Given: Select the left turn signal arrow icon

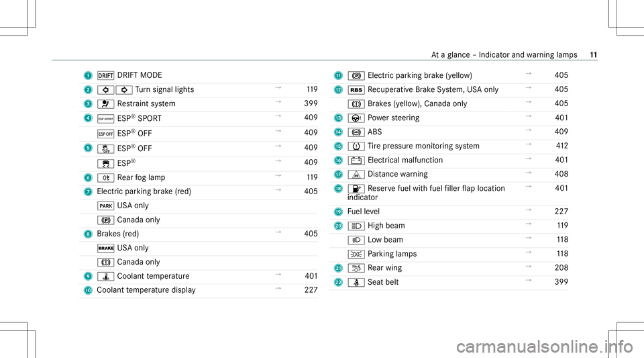Looking at the screenshot, I should coord(105,90).
